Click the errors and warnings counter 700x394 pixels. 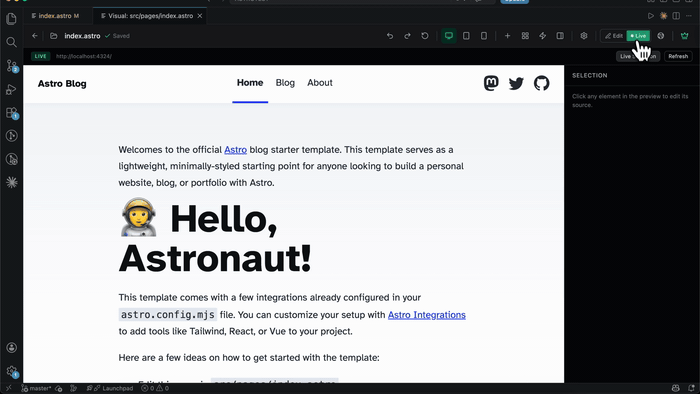(x=155, y=388)
